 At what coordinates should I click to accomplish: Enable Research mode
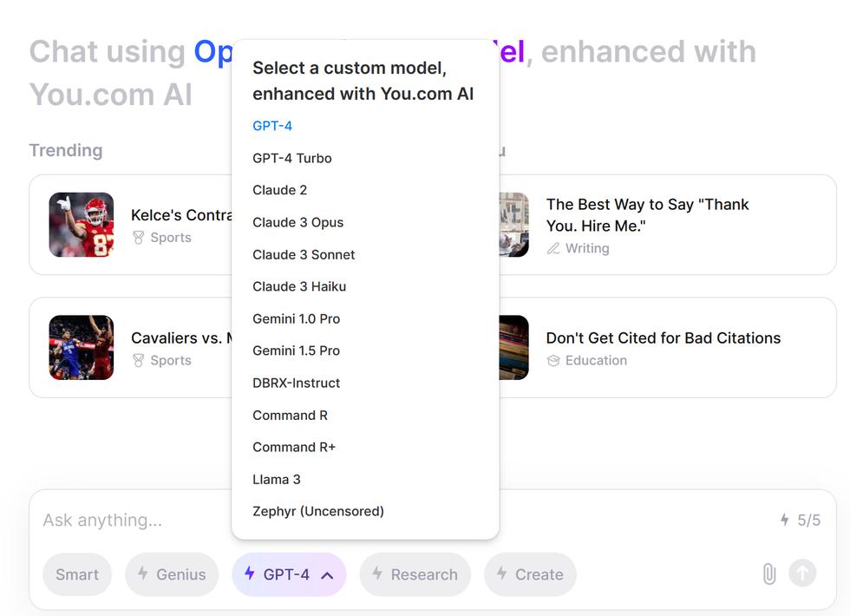(415, 574)
